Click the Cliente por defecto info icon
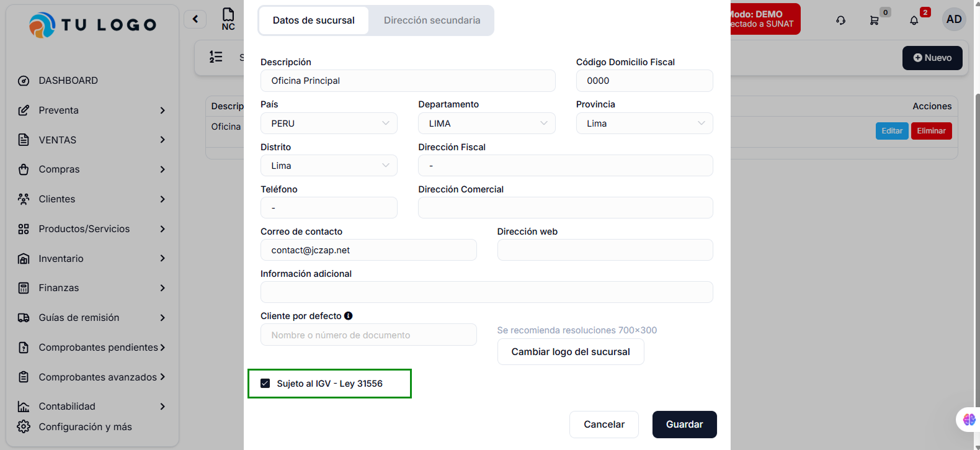980x450 pixels. pos(349,316)
